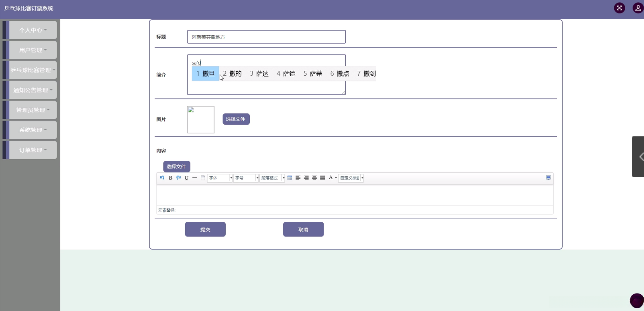Click the 简介 field label
Screen dimensions: 644x311
click(x=161, y=75)
